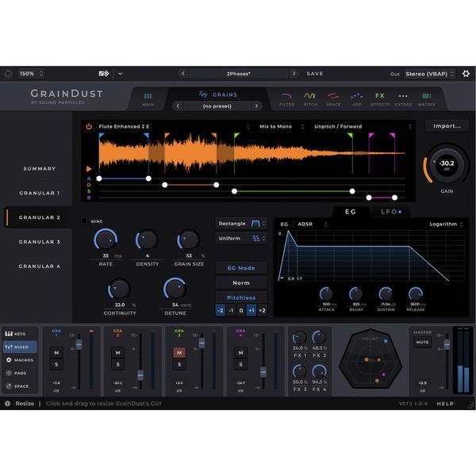Click the SAVE button
Image resolution: width=476 pixels, height=476 pixels.
[x=315, y=74]
